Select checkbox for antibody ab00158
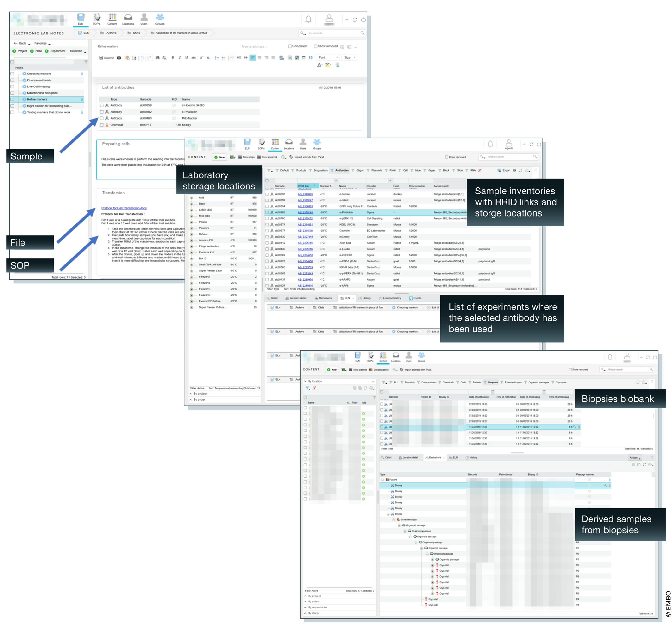The image size is (672, 629). pos(101,105)
